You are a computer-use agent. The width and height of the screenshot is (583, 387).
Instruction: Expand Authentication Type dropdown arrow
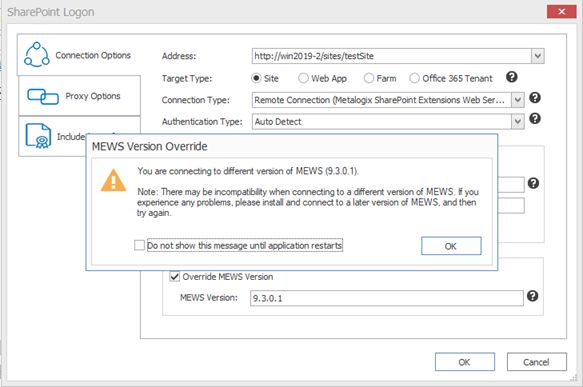(x=518, y=122)
